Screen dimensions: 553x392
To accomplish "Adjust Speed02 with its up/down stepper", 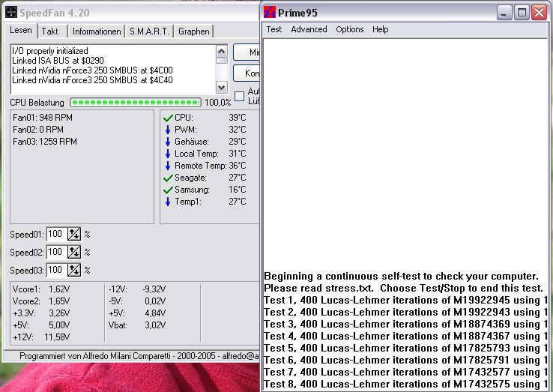I will click(x=74, y=252).
